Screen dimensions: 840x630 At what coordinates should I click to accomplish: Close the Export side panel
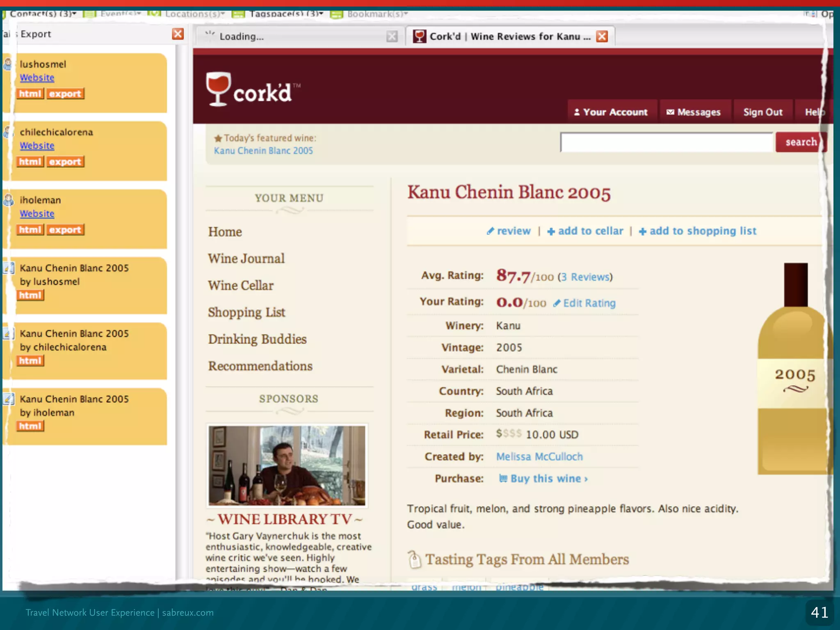coord(178,34)
